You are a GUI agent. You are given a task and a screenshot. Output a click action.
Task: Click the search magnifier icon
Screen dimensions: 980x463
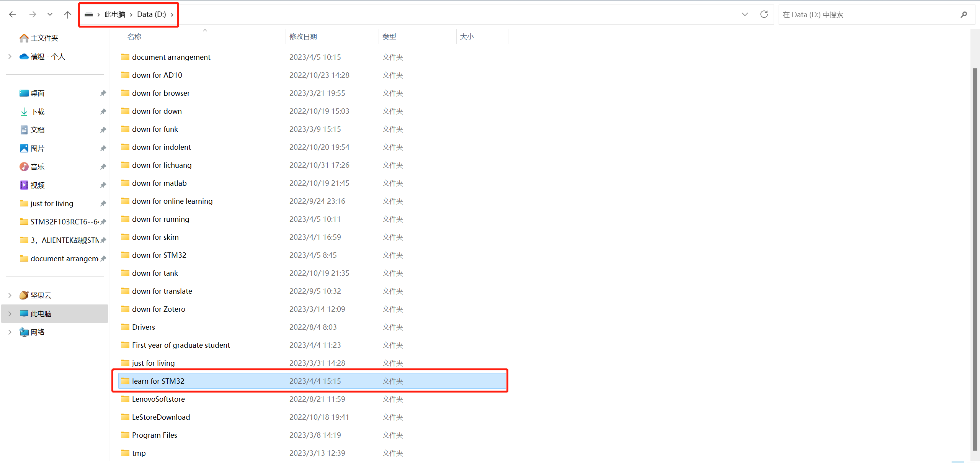[x=964, y=15]
